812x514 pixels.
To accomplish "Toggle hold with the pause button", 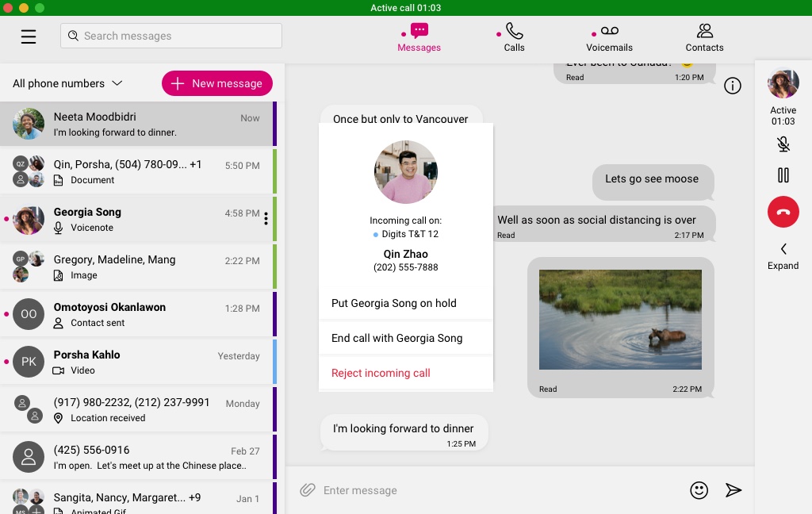I will click(x=783, y=176).
